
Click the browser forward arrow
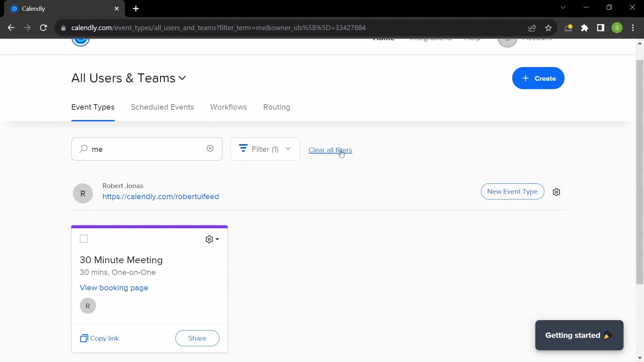(27, 28)
